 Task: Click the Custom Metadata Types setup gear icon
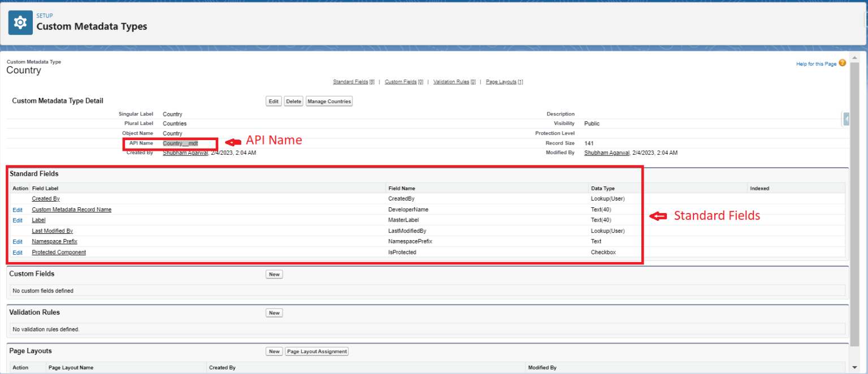pyautogui.click(x=20, y=22)
